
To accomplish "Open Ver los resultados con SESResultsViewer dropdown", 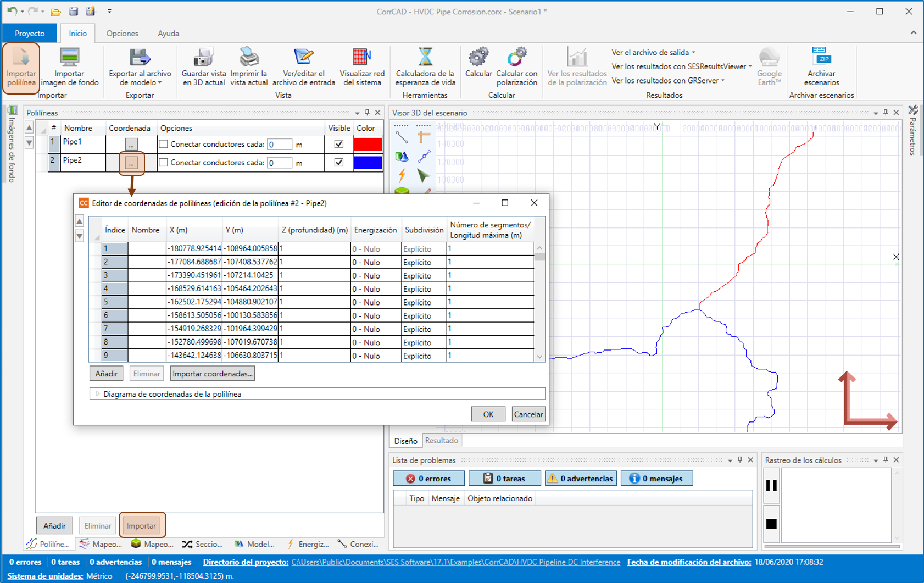I will (x=682, y=66).
